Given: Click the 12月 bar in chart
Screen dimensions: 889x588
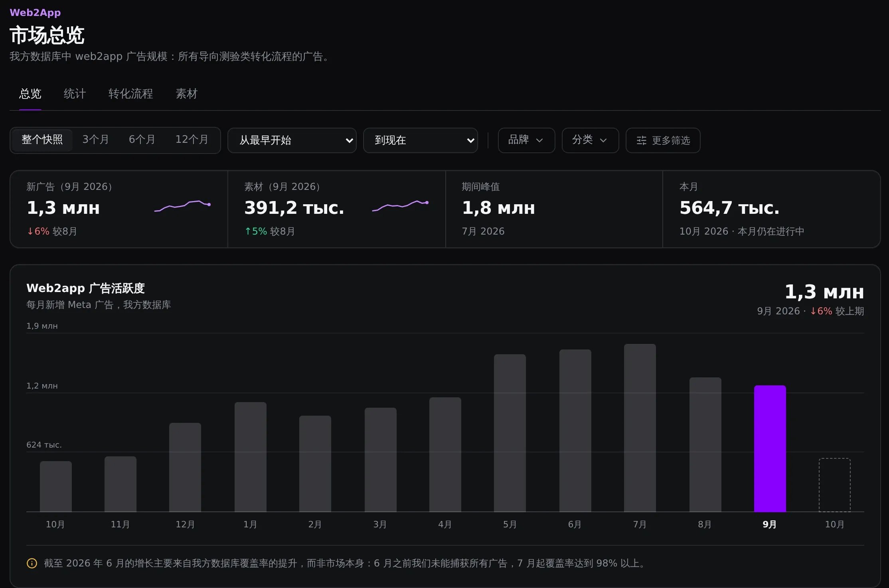Looking at the screenshot, I should pyautogui.click(x=185, y=467).
